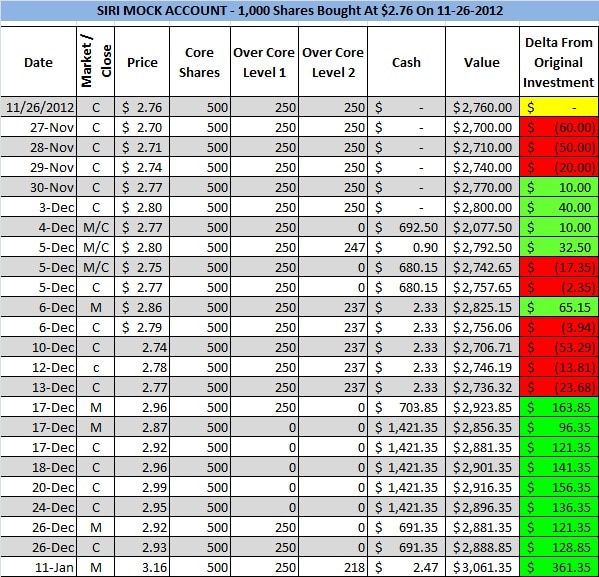This screenshot has width=599, height=577.
Task: Click the SIRI MOCK ACCOUNT title banner
Action: click(x=300, y=10)
